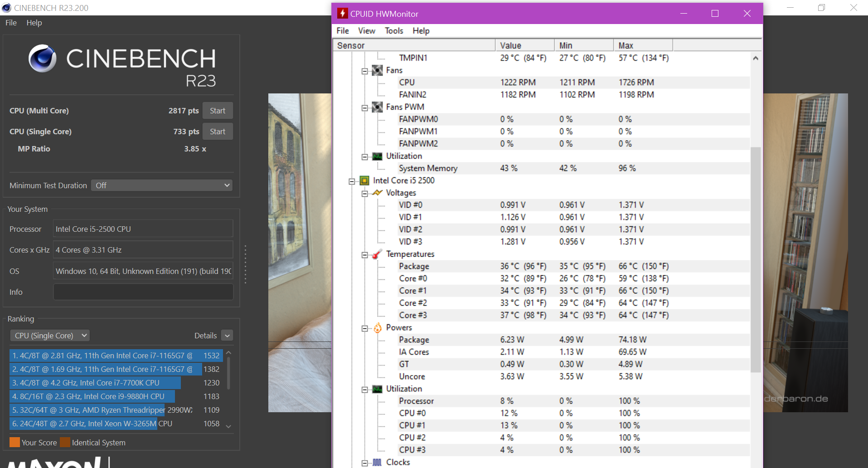The image size is (868, 468).
Task: Start the CPU (Multi Core) test
Action: point(218,111)
